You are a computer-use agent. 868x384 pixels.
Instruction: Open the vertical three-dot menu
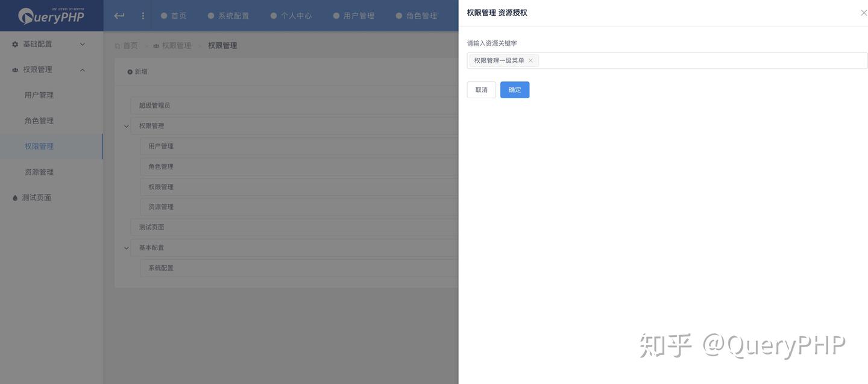click(143, 16)
